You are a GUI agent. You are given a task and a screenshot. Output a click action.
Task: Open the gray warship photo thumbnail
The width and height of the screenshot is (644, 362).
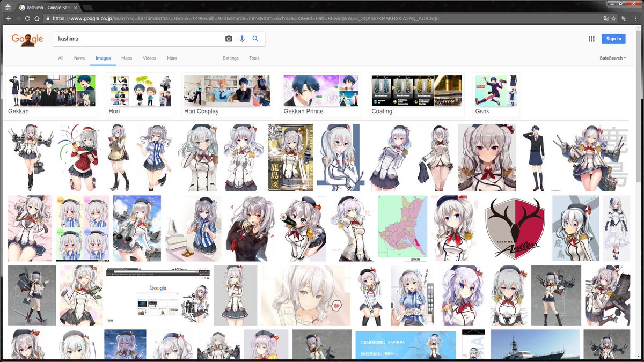tap(535, 344)
